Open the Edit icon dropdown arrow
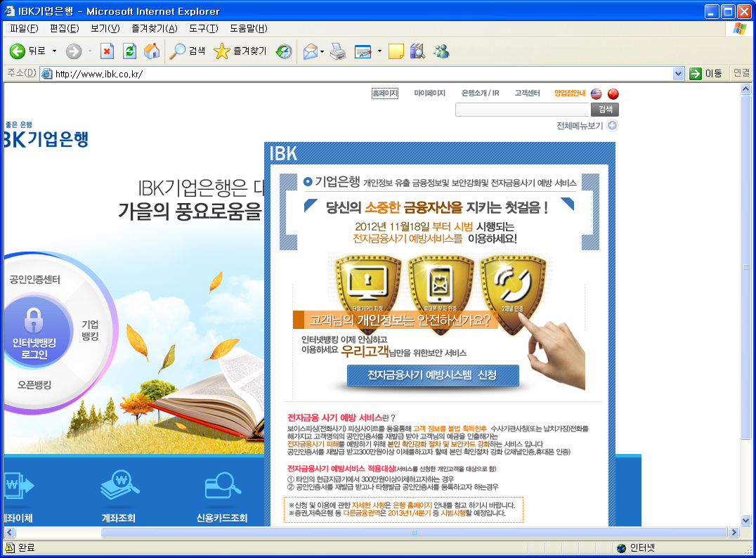756x558 pixels. [x=379, y=51]
